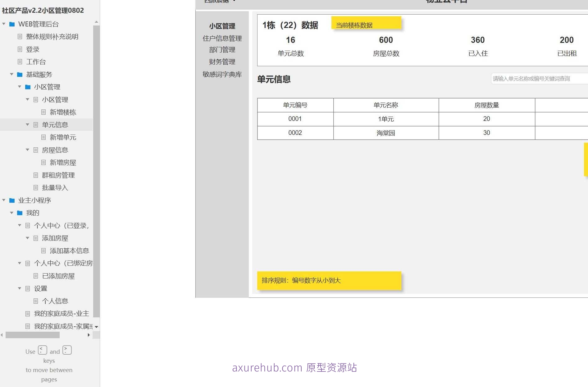Open the axurehub.com 原型资源站 link
Image resolution: width=588 pixels, height=387 pixels.
(294, 367)
